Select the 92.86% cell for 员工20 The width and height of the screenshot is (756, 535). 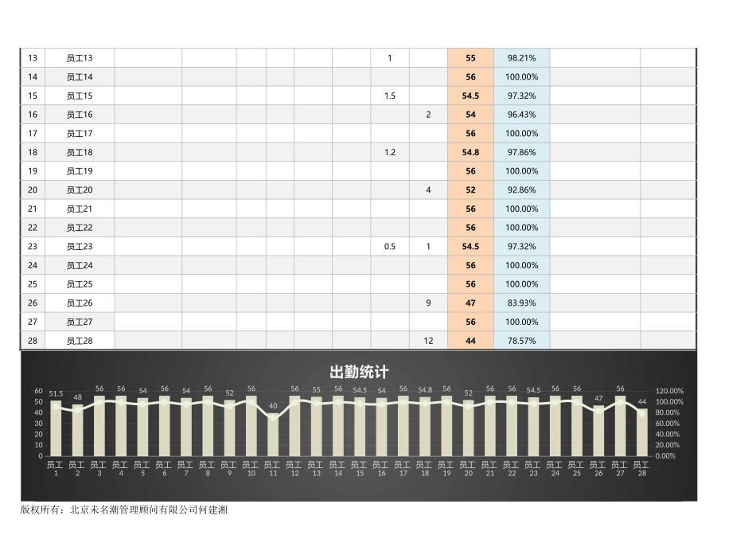pyautogui.click(x=521, y=190)
